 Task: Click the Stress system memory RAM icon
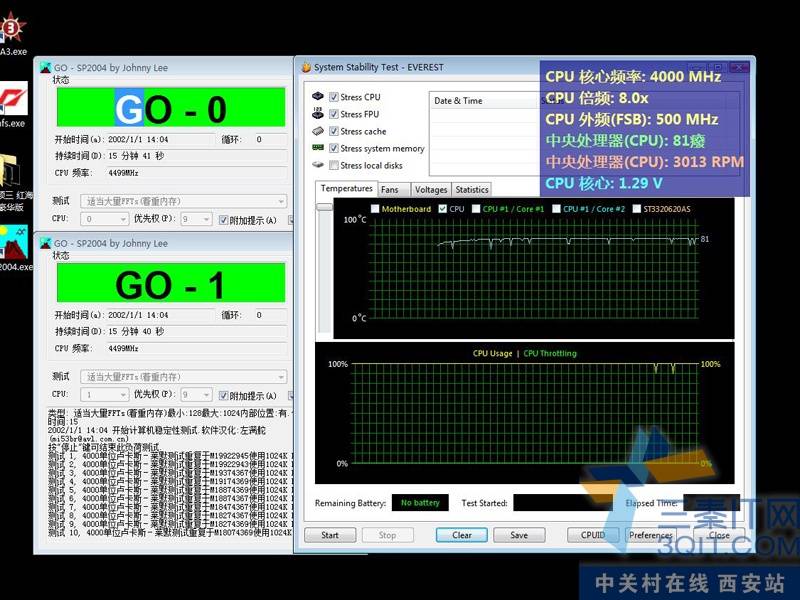point(318,148)
